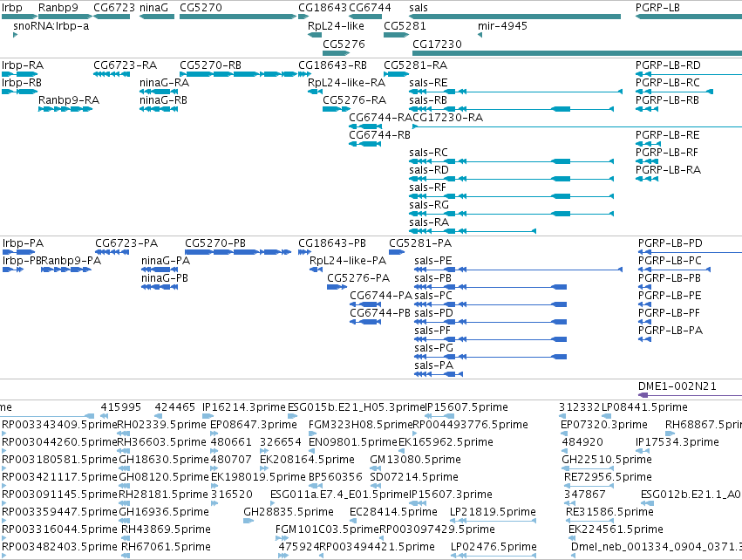Viewport: 742px width, 560px height.
Task: Click the sals-RC transcript label
Action: pyautogui.click(x=428, y=153)
